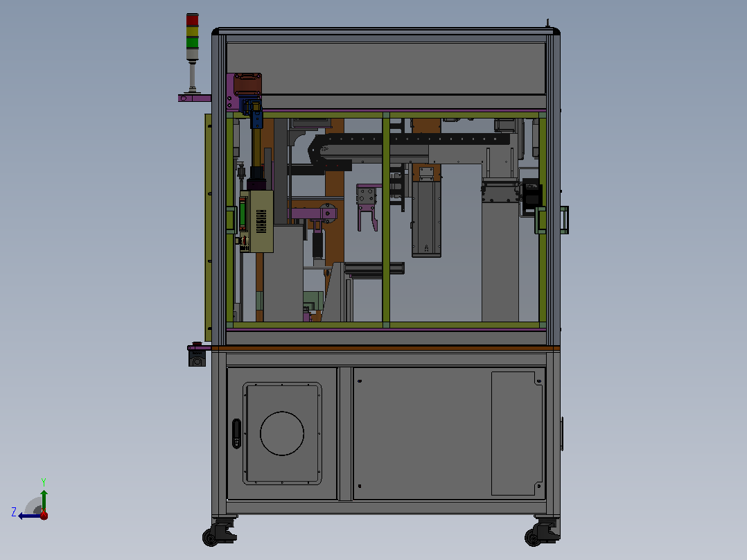Click the brown motor at top-left corner
Image resolution: width=747 pixels, height=560 pixels.
(x=248, y=85)
